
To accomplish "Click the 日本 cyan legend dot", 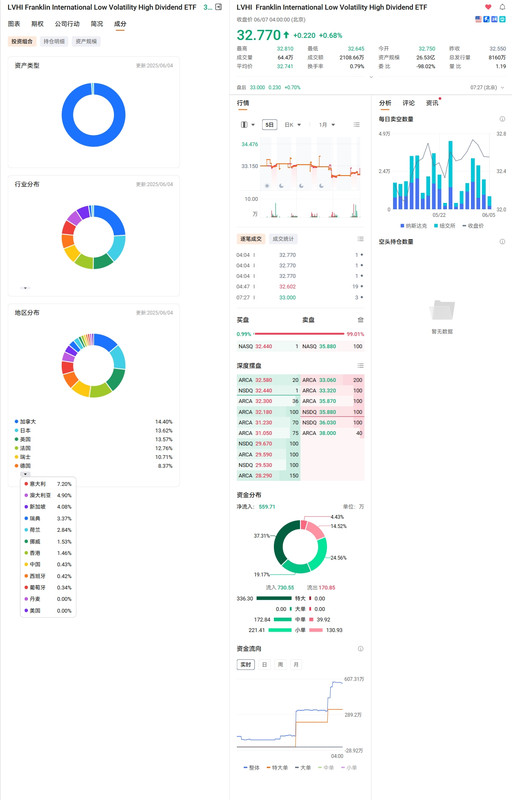I will point(17,431).
